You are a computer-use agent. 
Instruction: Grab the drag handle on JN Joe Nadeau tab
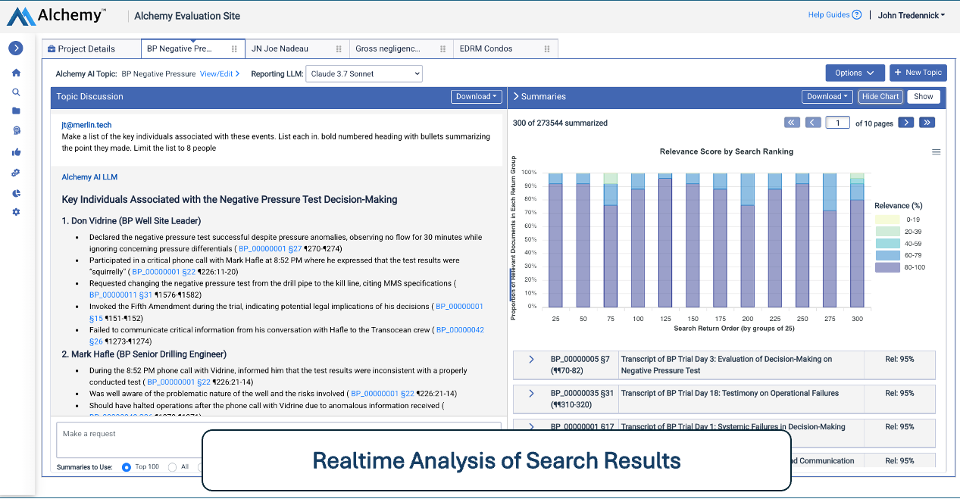(x=339, y=49)
